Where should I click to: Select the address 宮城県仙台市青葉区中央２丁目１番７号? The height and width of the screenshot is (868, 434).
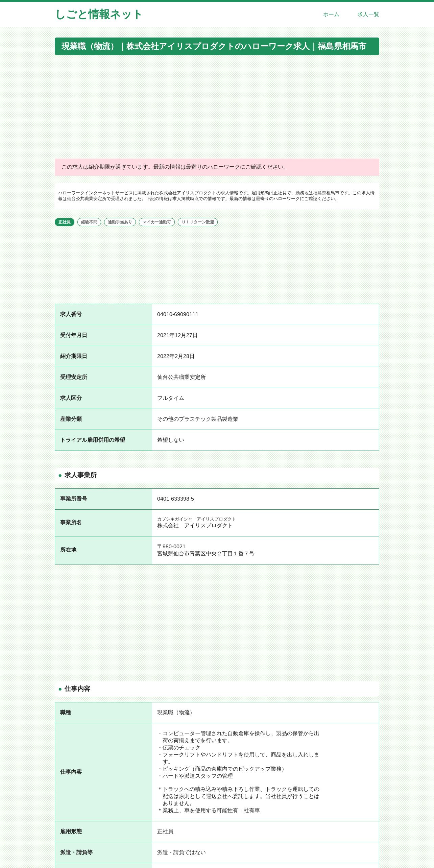pyautogui.click(x=206, y=554)
